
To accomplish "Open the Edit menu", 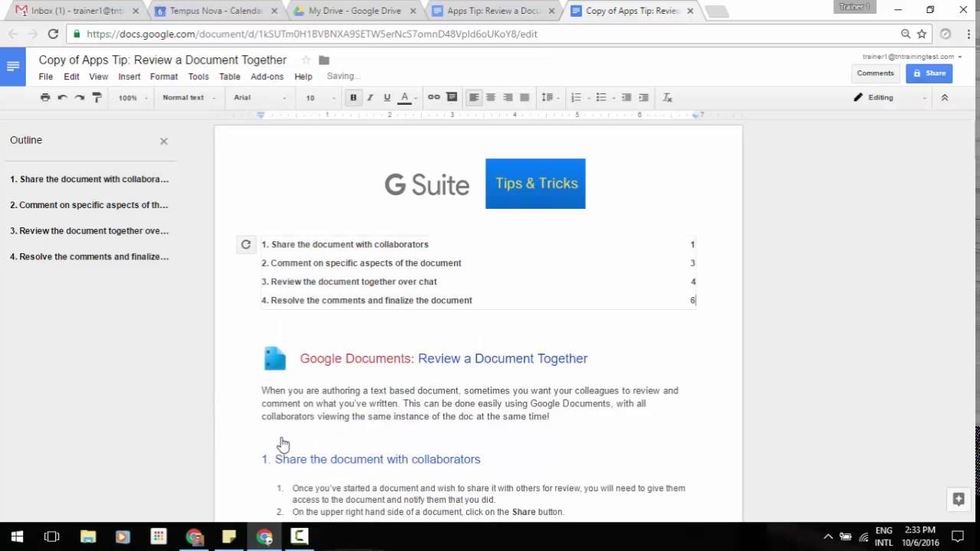I will click(x=71, y=77).
